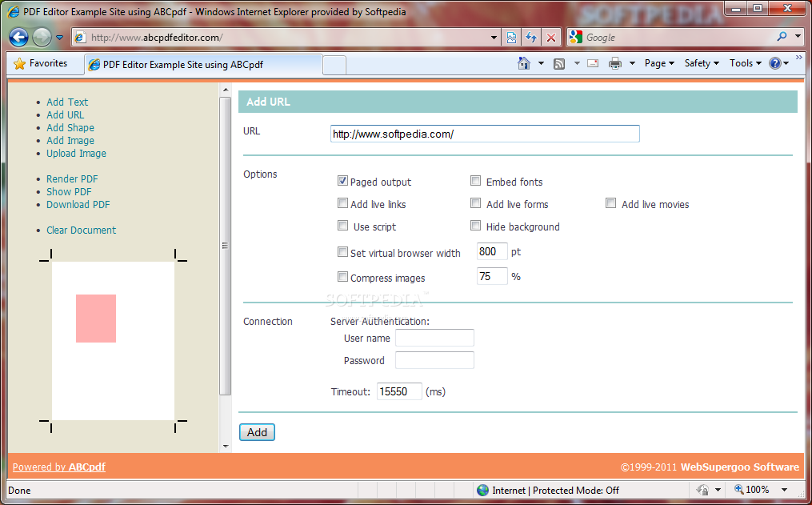Expand the Feeds dropdown arrow

pyautogui.click(x=577, y=63)
